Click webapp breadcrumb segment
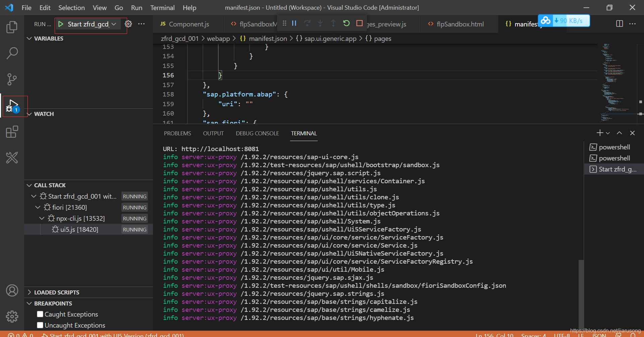This screenshot has height=337, width=644. pyautogui.click(x=218, y=39)
